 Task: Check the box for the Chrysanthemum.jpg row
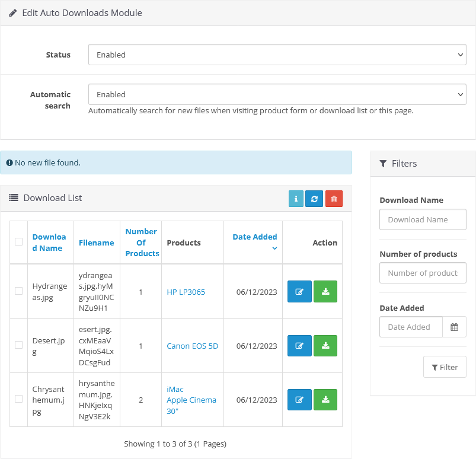coord(18,400)
